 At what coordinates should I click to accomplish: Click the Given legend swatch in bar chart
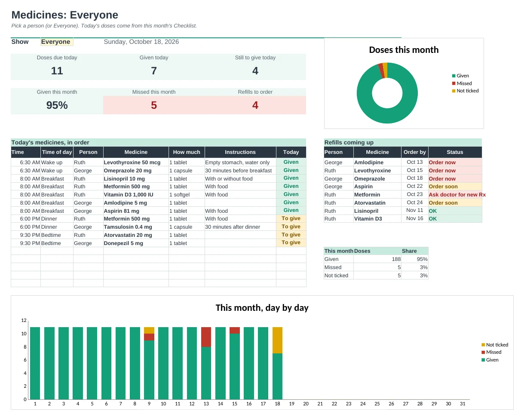pos(483,360)
